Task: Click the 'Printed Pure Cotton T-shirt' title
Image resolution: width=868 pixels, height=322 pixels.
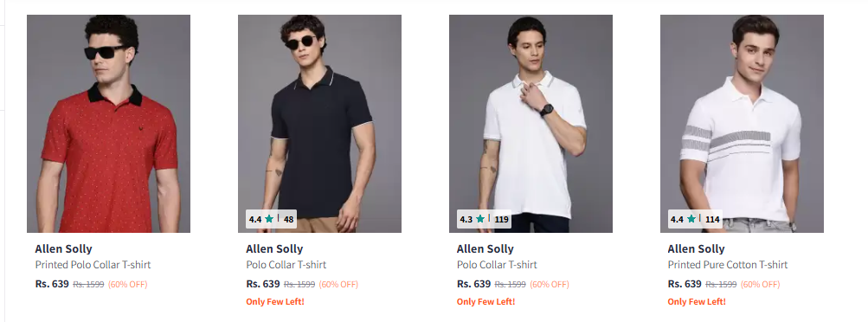Action: (728, 265)
